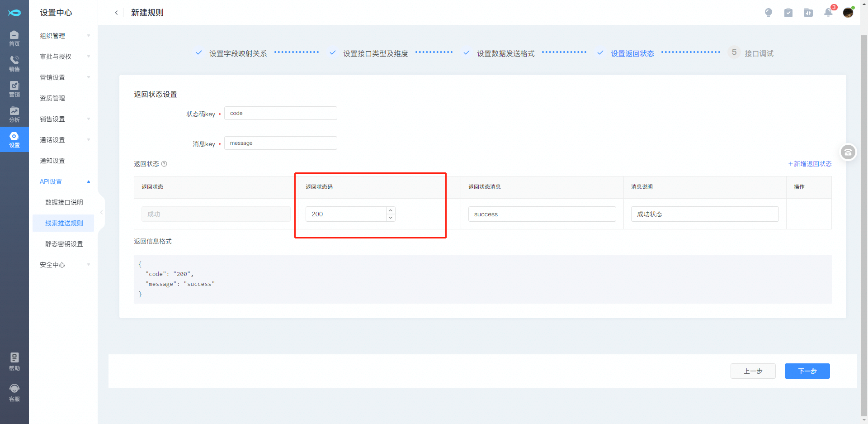Open the 销售 phone icon in sidebar

14,63
